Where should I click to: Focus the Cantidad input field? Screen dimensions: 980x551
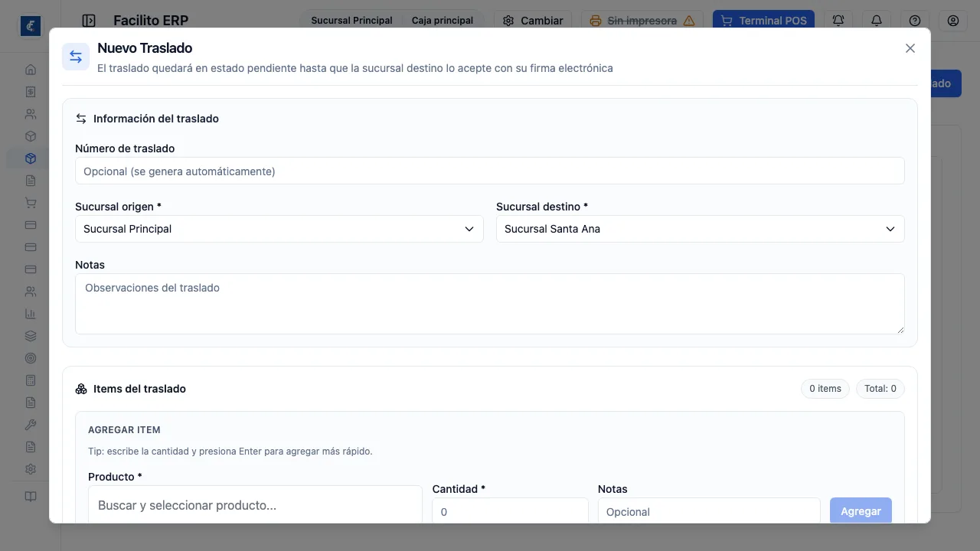tap(511, 511)
